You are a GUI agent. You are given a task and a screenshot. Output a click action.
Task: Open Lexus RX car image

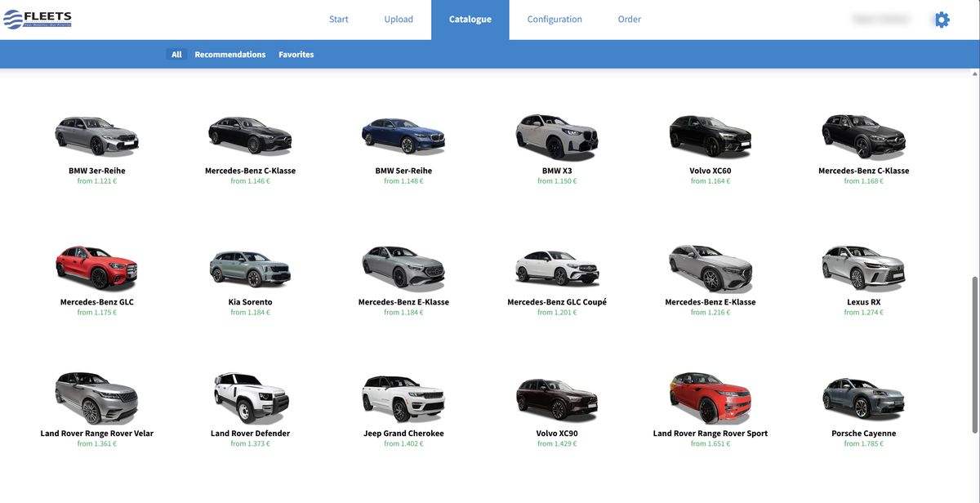point(864,267)
